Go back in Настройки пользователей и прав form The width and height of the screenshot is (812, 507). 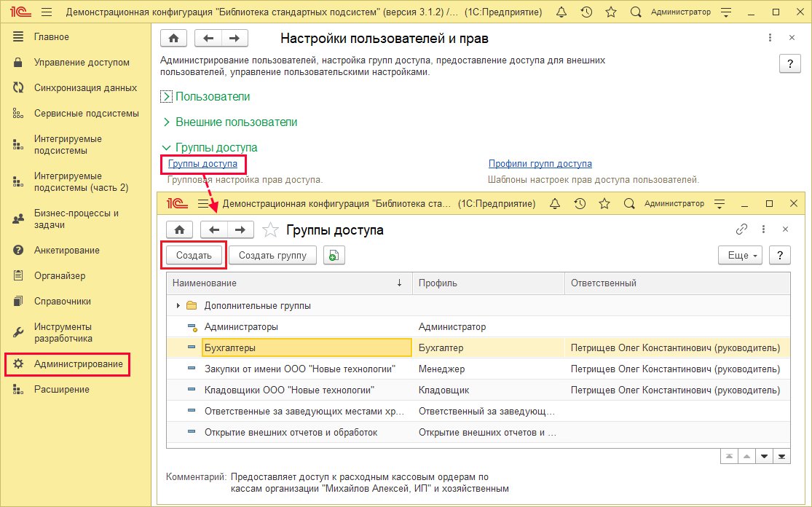(x=208, y=38)
